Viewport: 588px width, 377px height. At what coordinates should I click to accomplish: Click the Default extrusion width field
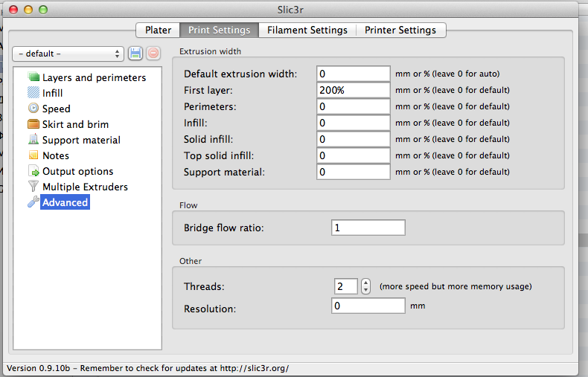[354, 74]
